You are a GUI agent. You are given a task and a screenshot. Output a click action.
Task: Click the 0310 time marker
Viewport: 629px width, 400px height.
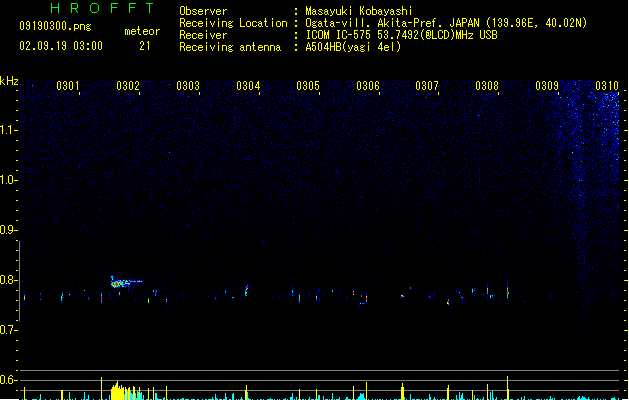point(607,85)
